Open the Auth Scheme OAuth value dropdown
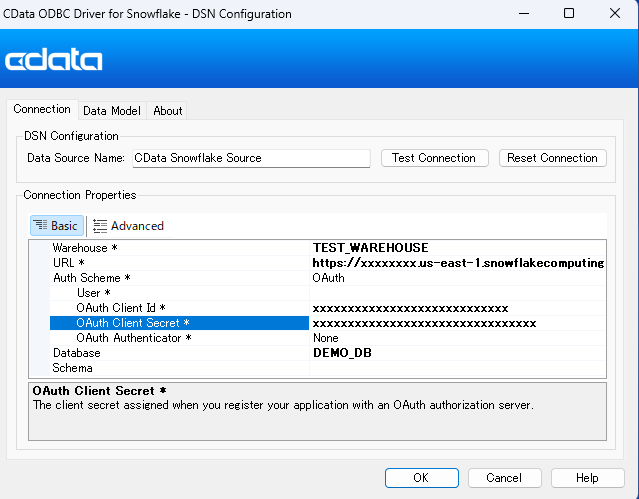Screen dimensions: 639x499 (457, 278)
